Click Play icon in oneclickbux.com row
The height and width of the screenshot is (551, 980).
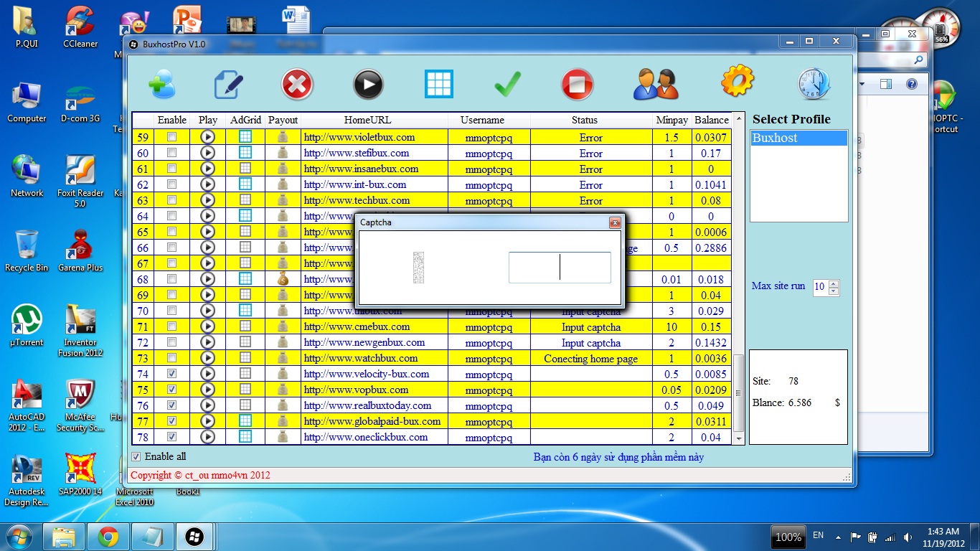point(207,437)
